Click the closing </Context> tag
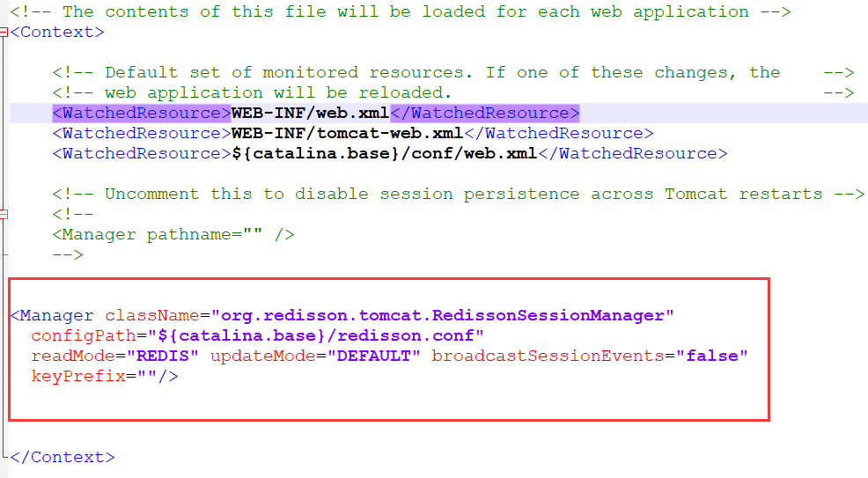This screenshot has width=868, height=478. (63, 457)
